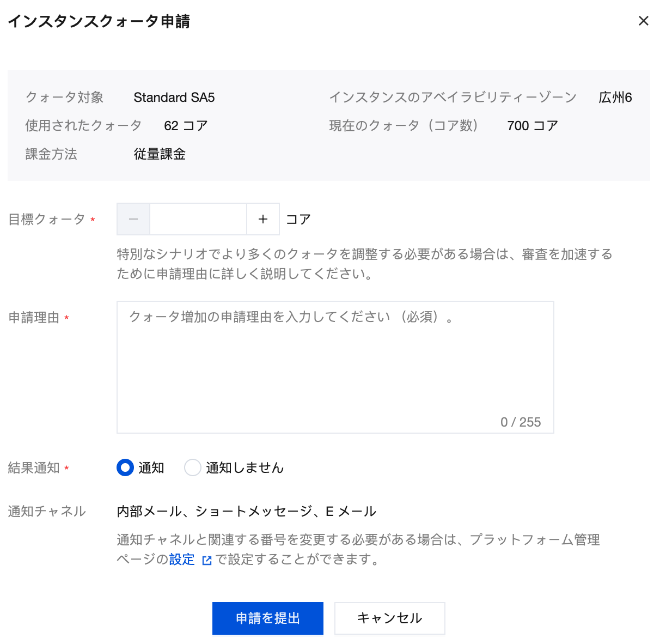Image resolution: width=660 pixels, height=644 pixels.
Task: Choose the 通知しません radio option
Action: [193, 467]
